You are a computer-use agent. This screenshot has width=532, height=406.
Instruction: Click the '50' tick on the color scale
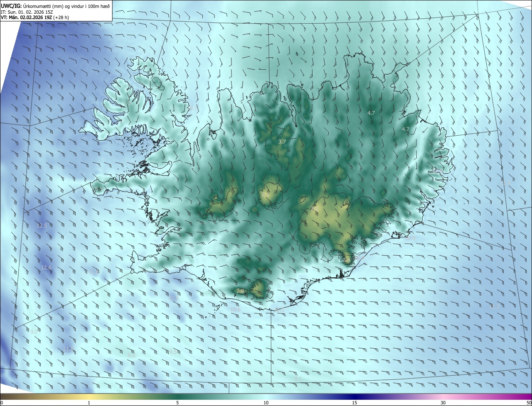point(529,403)
